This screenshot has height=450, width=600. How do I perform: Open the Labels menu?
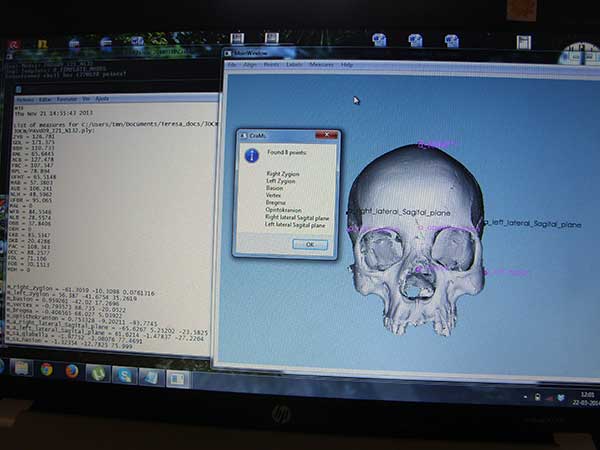(x=294, y=65)
